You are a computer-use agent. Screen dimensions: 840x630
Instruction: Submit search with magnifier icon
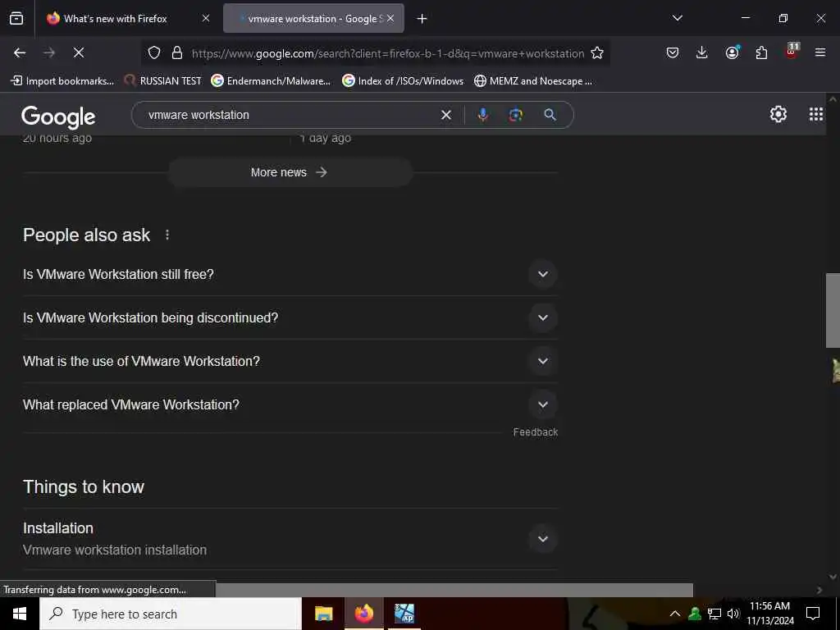(x=550, y=115)
